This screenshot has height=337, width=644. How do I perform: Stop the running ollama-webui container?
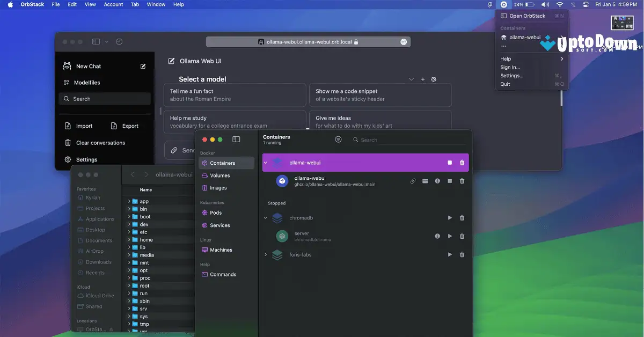click(x=450, y=162)
